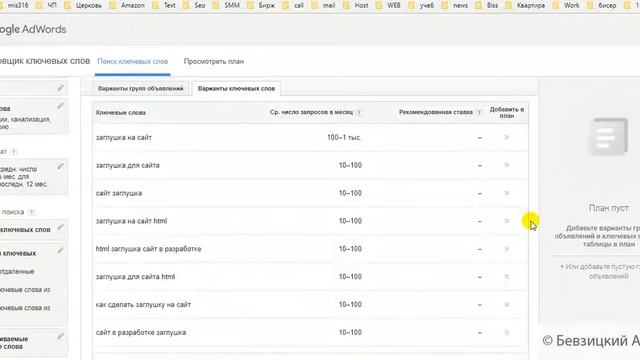Select Варианты ключевых слов tab
640x360 pixels.
coord(236,89)
